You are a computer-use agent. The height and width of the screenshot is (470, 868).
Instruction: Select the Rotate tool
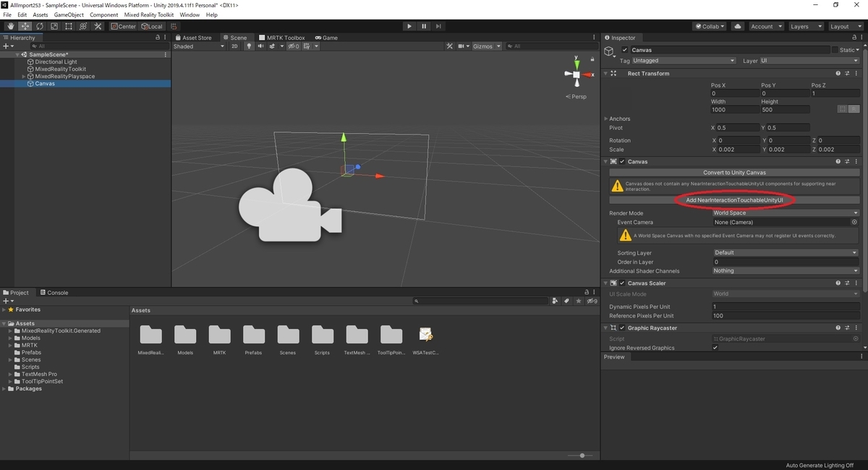point(40,26)
